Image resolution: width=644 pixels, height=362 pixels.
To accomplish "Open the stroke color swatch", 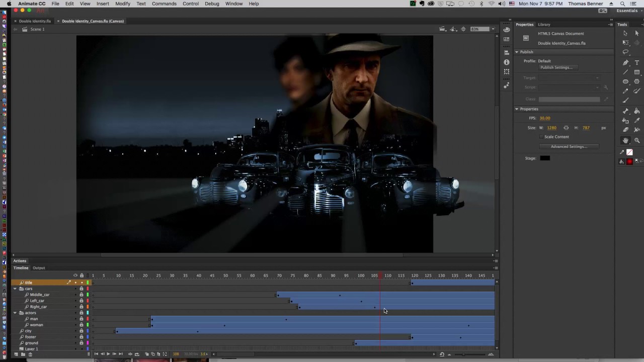I will (629, 152).
